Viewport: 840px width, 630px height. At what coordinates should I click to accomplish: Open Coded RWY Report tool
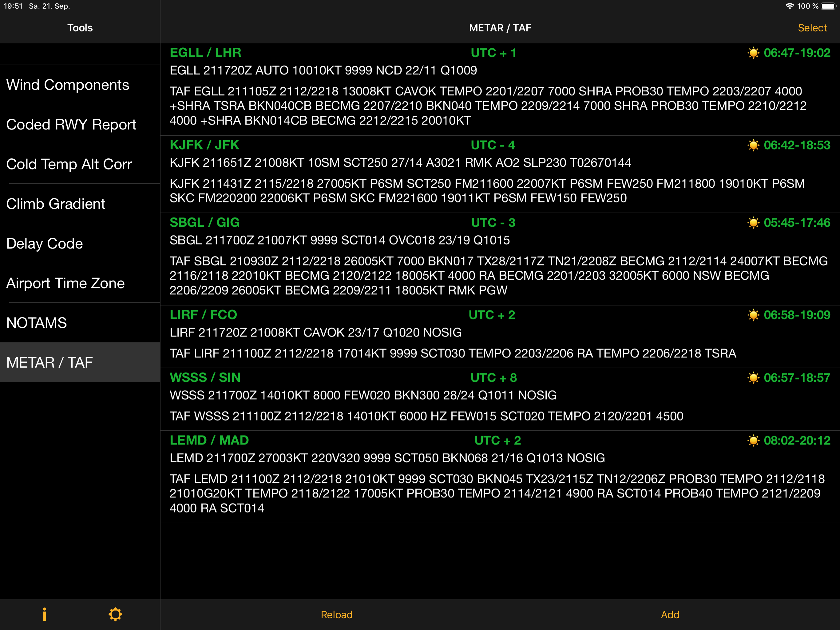tap(80, 124)
